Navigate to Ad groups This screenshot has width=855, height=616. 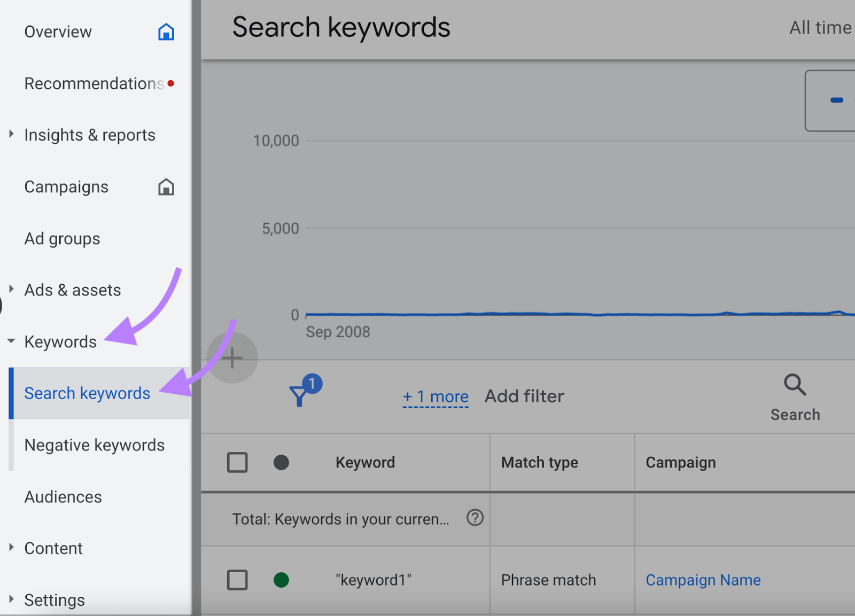[62, 239]
